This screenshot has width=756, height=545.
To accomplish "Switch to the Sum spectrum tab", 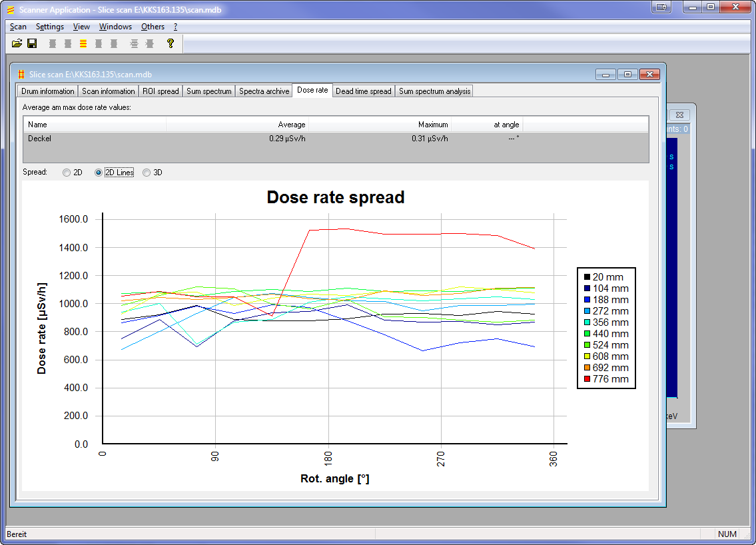I will (x=208, y=91).
